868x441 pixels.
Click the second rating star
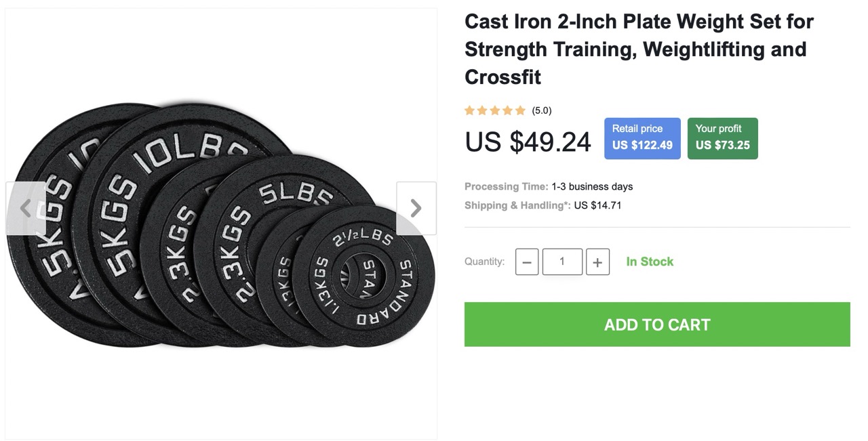click(482, 110)
